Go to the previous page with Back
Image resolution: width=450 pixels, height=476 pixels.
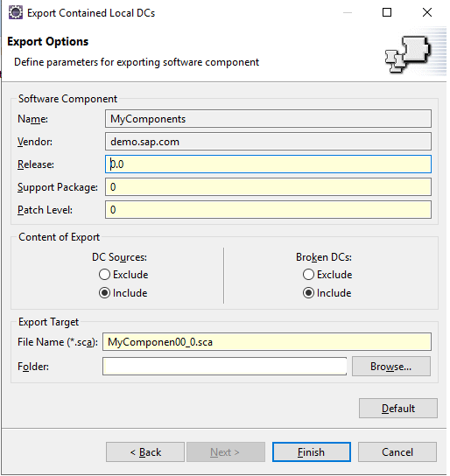(x=145, y=452)
